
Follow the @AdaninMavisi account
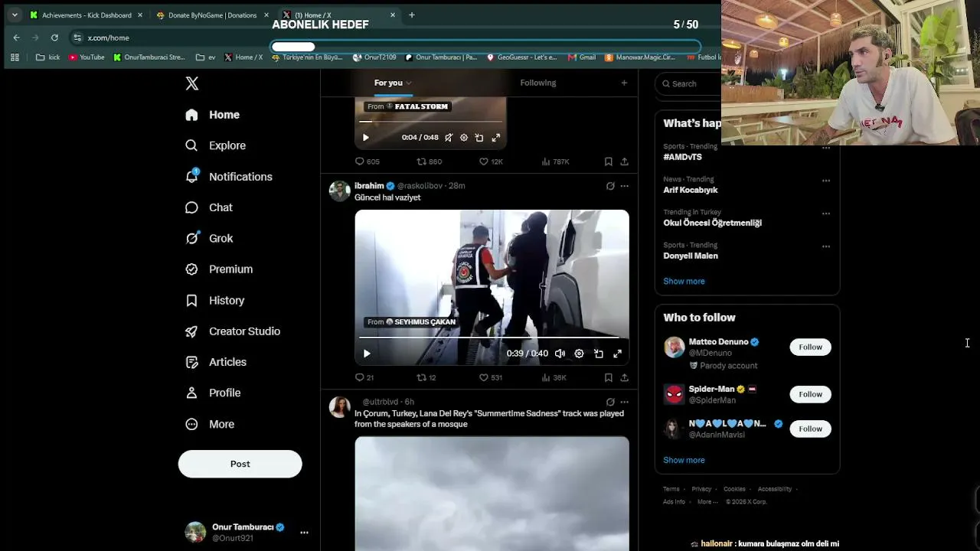click(810, 429)
